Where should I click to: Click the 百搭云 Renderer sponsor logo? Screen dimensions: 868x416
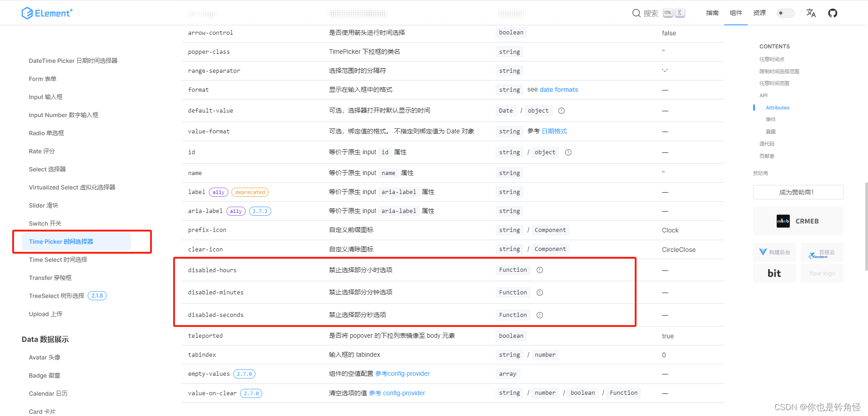[x=821, y=252]
